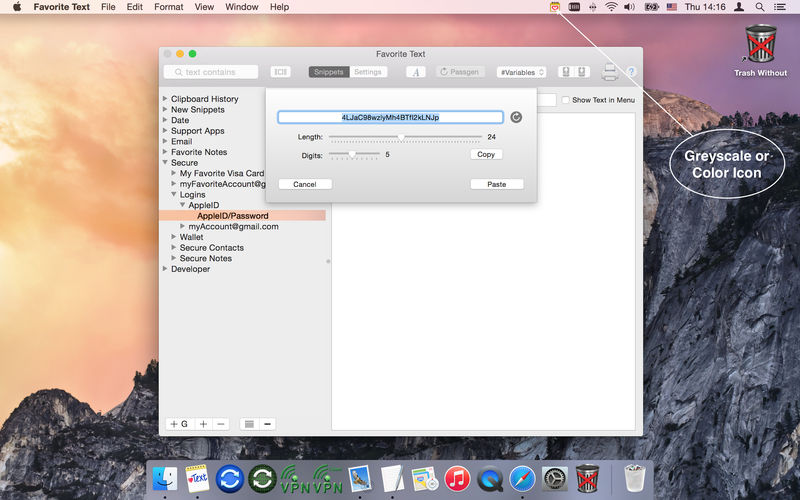Collapse the Secure group
This screenshot has width=800, height=500.
click(x=165, y=162)
